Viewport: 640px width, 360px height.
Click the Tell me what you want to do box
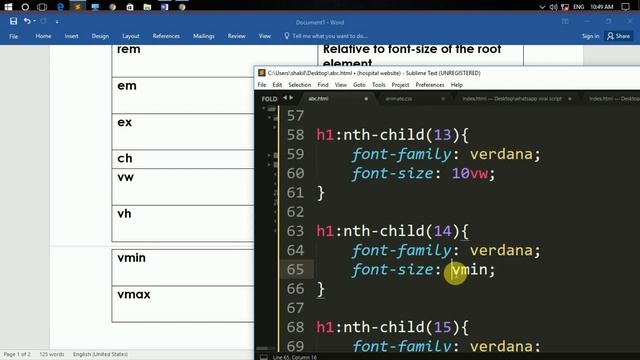pyautogui.click(x=326, y=36)
